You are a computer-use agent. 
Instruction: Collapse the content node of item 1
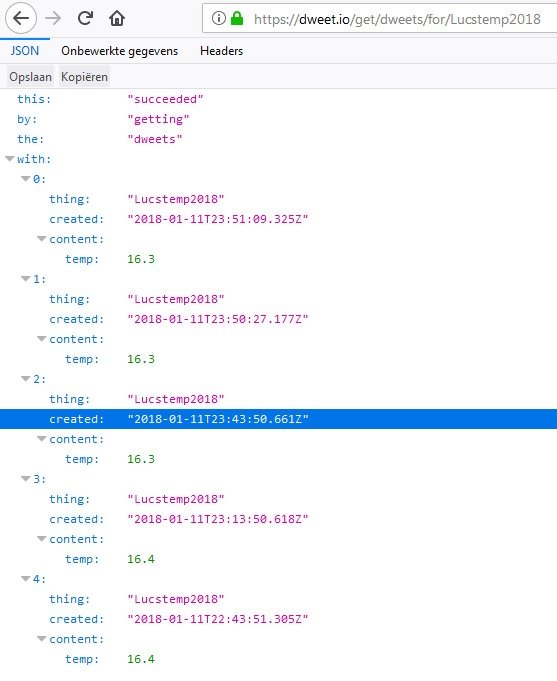(42, 339)
